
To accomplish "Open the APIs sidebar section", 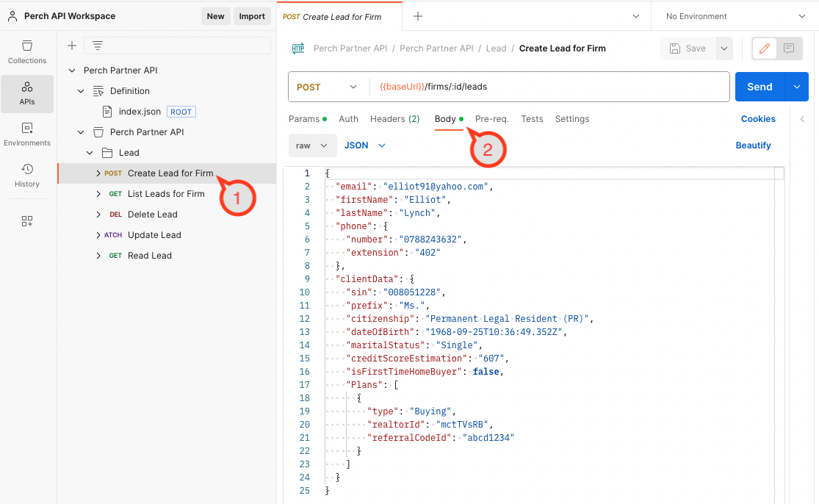I will (27, 94).
